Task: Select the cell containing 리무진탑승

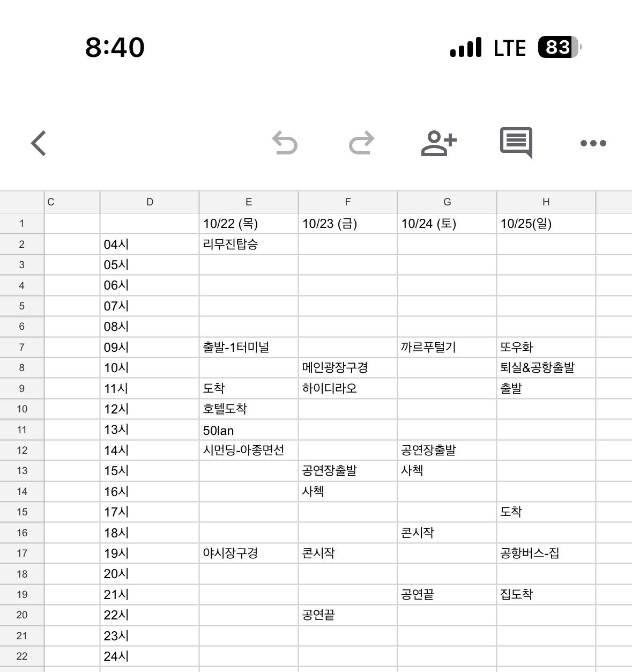Action: pos(249,245)
